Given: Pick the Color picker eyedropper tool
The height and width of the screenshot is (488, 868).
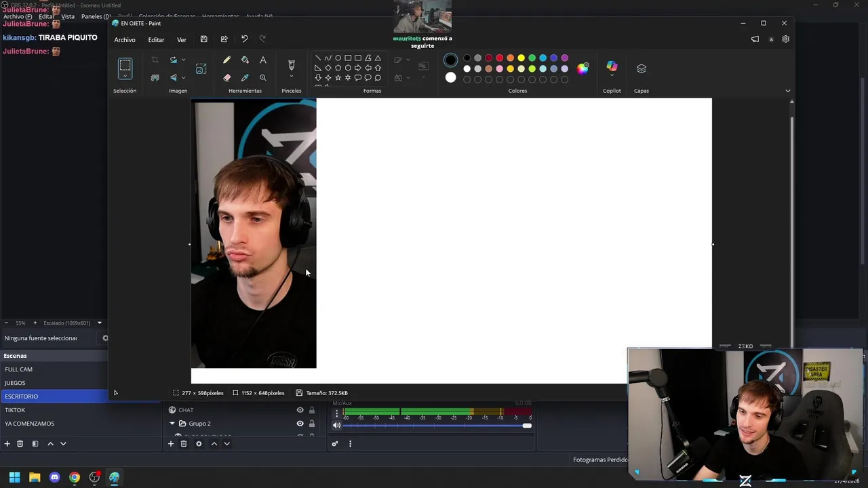Looking at the screenshot, I should tap(245, 77).
